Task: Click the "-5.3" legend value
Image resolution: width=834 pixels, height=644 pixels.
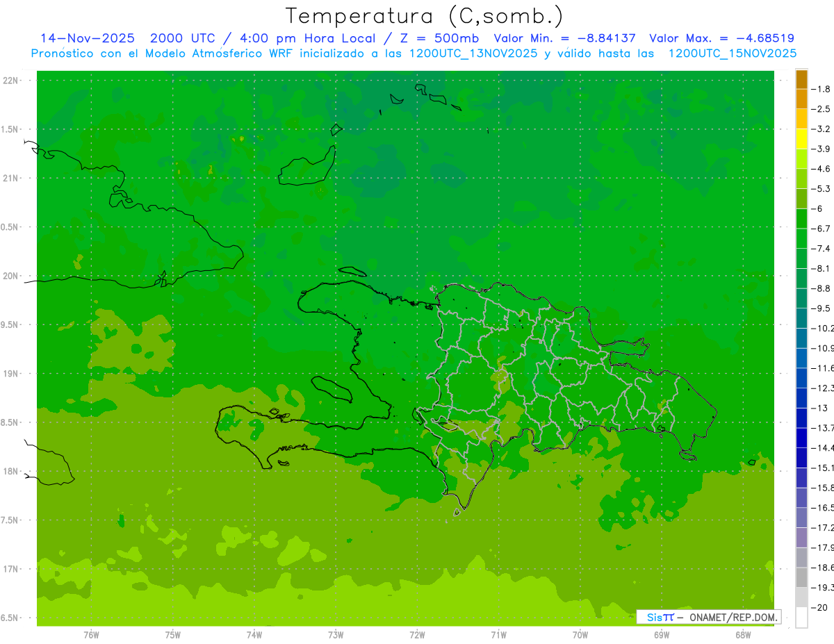Action: (821, 189)
